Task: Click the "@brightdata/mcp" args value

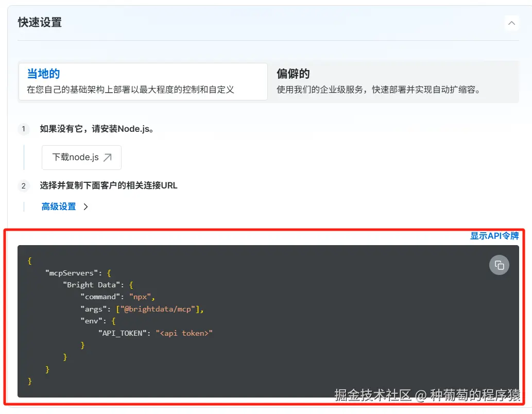Action: point(158,309)
